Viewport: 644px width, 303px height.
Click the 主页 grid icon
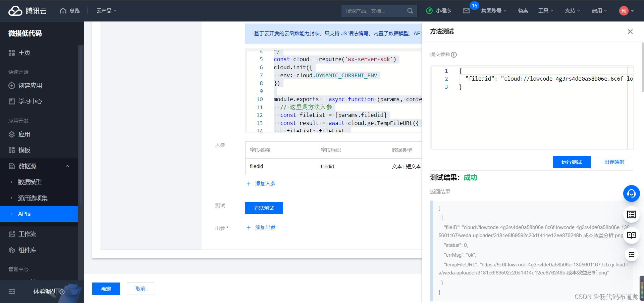tap(12, 53)
